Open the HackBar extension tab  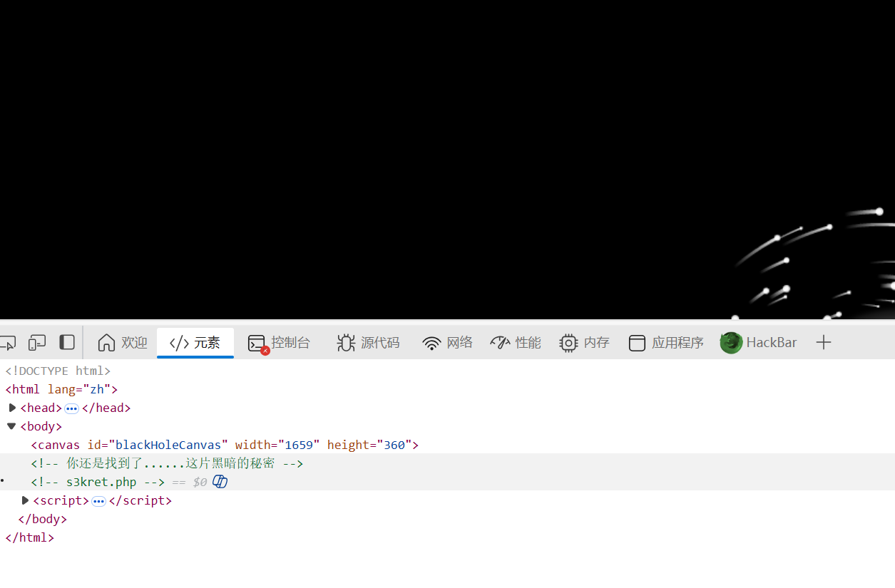pyautogui.click(x=759, y=343)
